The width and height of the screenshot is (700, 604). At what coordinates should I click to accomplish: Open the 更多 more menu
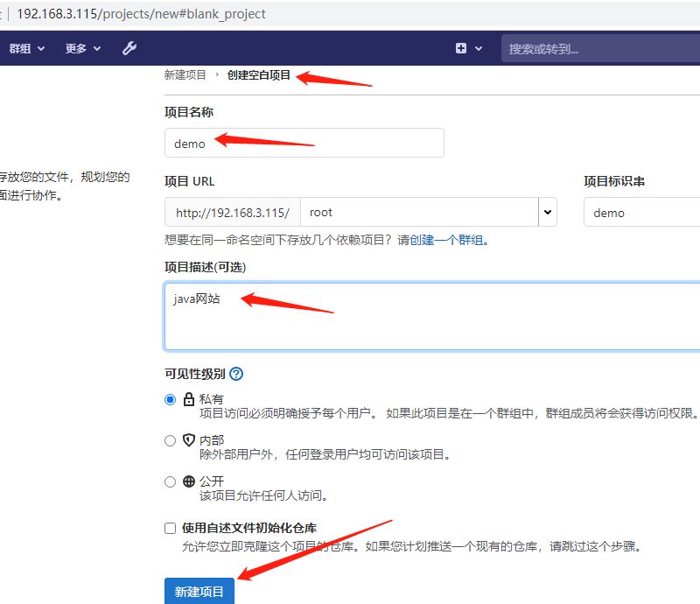pos(83,48)
